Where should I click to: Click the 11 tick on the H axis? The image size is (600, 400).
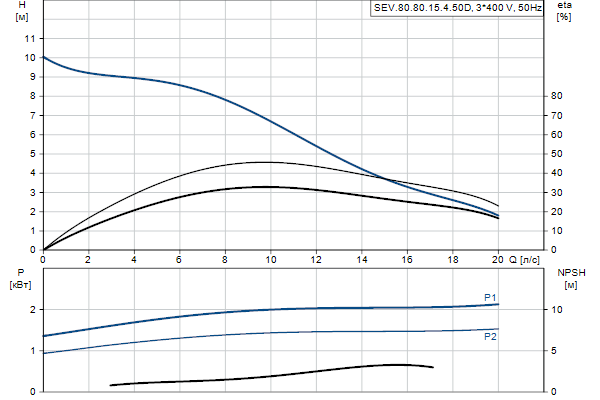point(31,38)
